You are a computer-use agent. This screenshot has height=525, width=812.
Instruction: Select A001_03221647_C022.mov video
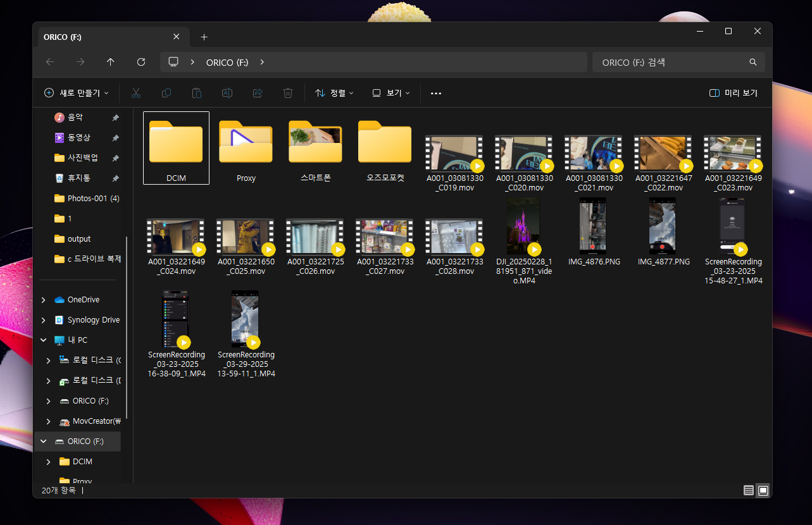click(x=663, y=164)
